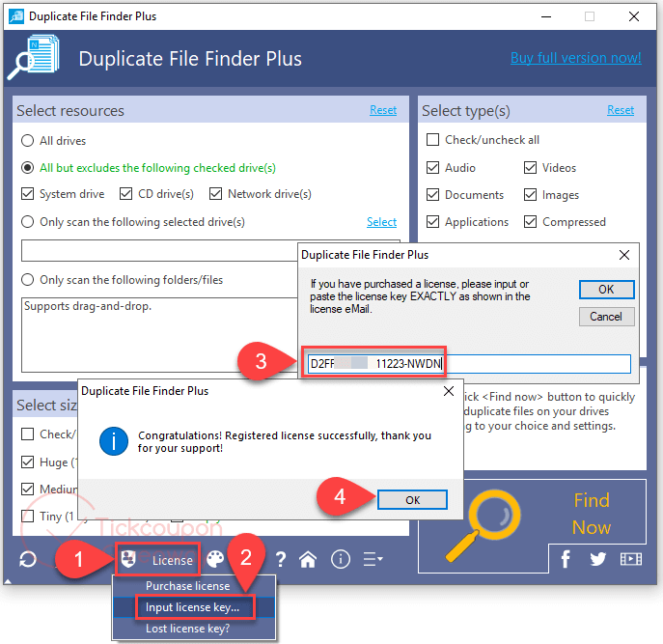Viewport: 663px width, 644px height.
Task: Open help via question mark icon
Action: 280,559
